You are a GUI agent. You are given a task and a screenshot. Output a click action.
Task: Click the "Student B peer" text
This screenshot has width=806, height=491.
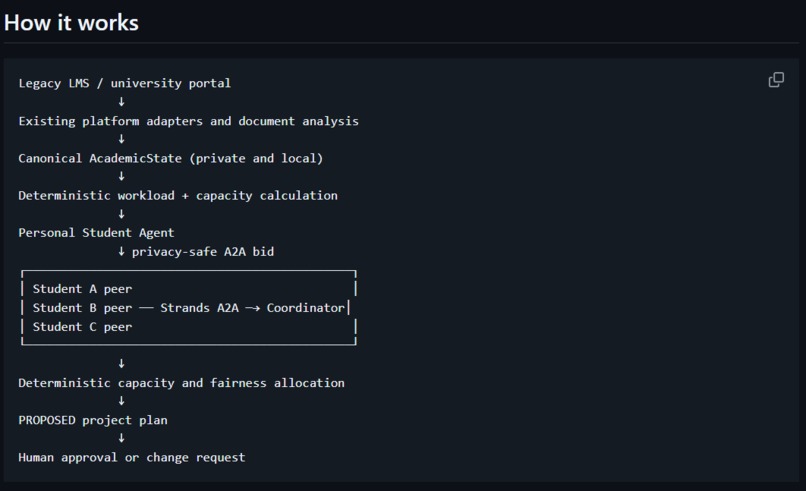[x=82, y=308]
